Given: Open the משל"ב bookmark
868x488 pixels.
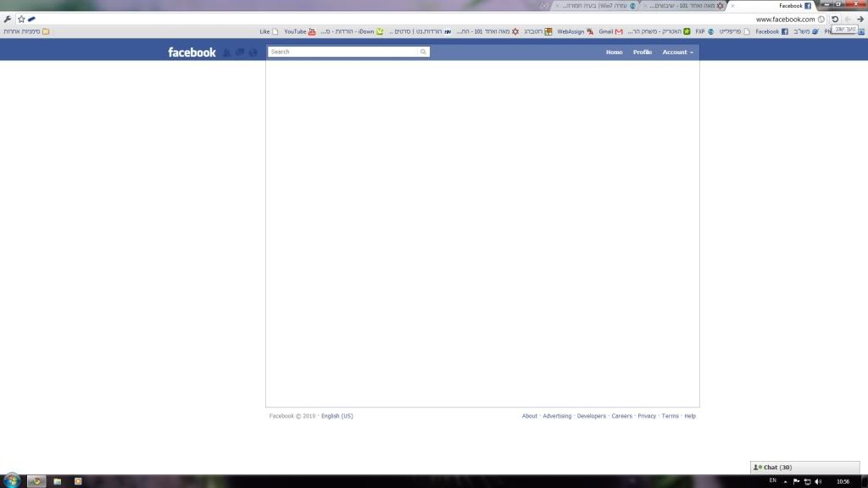Looking at the screenshot, I should pos(806,31).
